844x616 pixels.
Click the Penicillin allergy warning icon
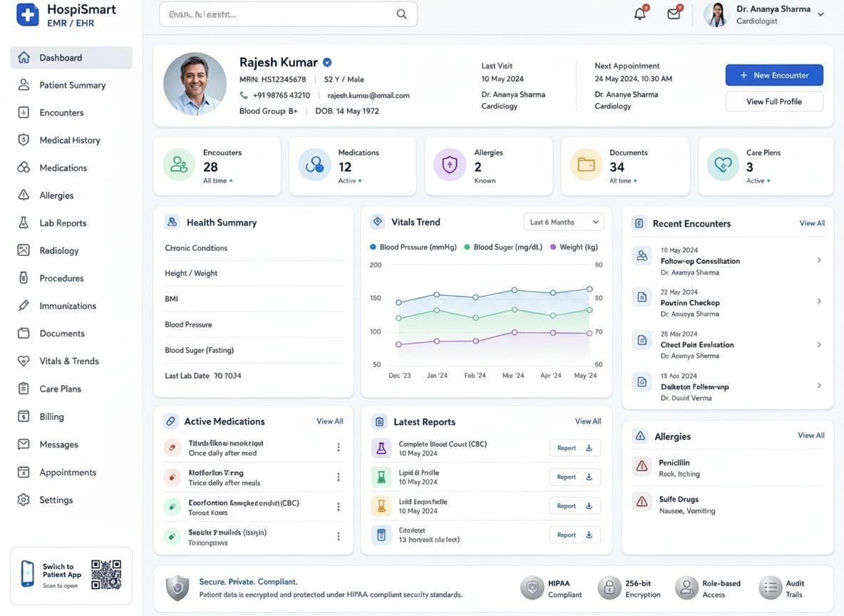pyautogui.click(x=642, y=466)
